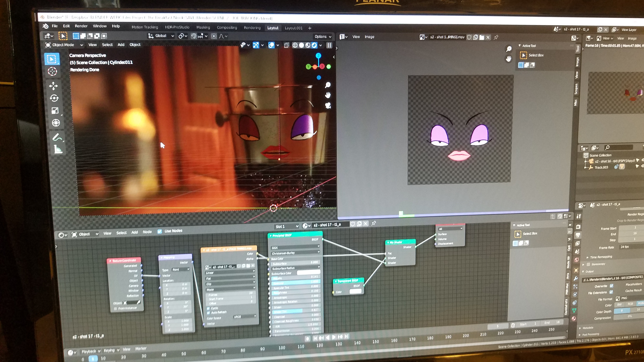Toggle Overwrite checkbox in output settings

tap(611, 286)
